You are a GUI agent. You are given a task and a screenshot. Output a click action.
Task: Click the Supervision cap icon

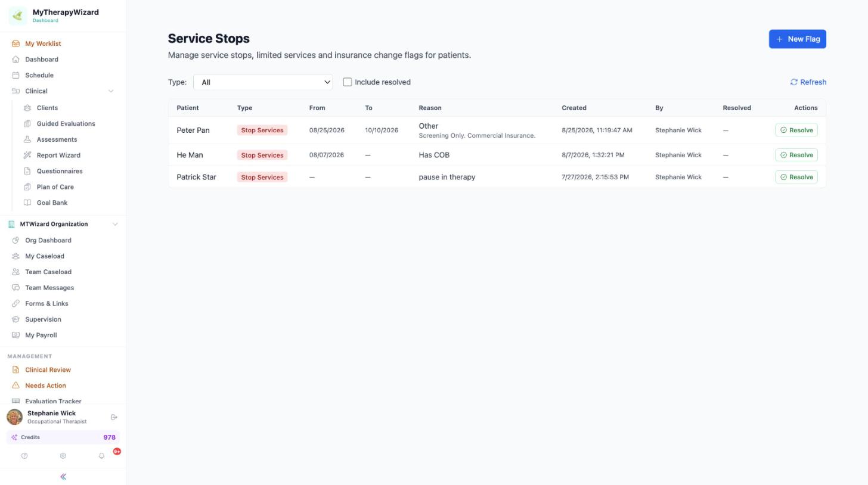point(16,319)
